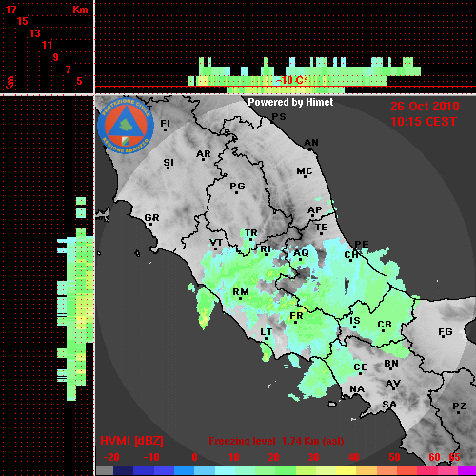Select the AQ city label
The height and width of the screenshot is (476, 476).
pyautogui.click(x=301, y=253)
